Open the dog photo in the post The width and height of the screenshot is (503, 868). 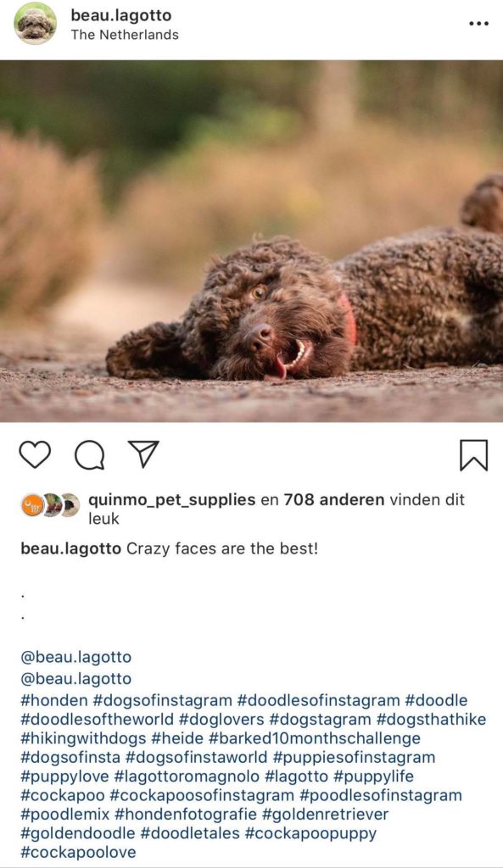[x=251, y=241]
